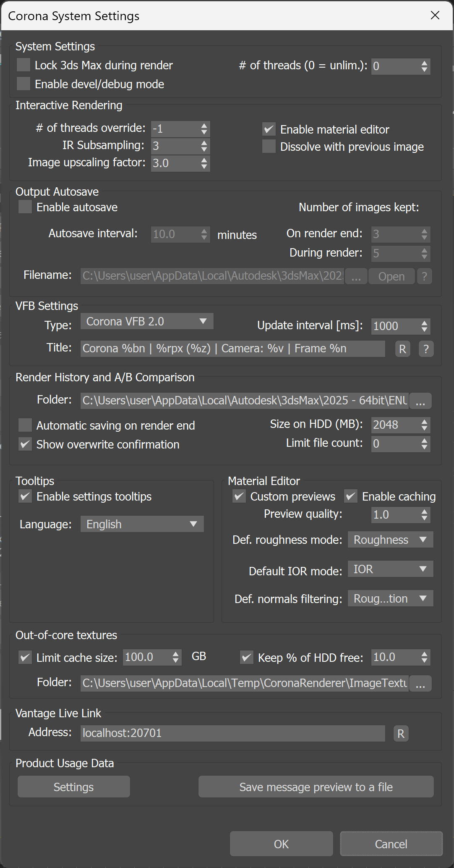The height and width of the screenshot is (868, 454).
Task: Click Image upscaling factor stepper arrows
Action: point(204,163)
